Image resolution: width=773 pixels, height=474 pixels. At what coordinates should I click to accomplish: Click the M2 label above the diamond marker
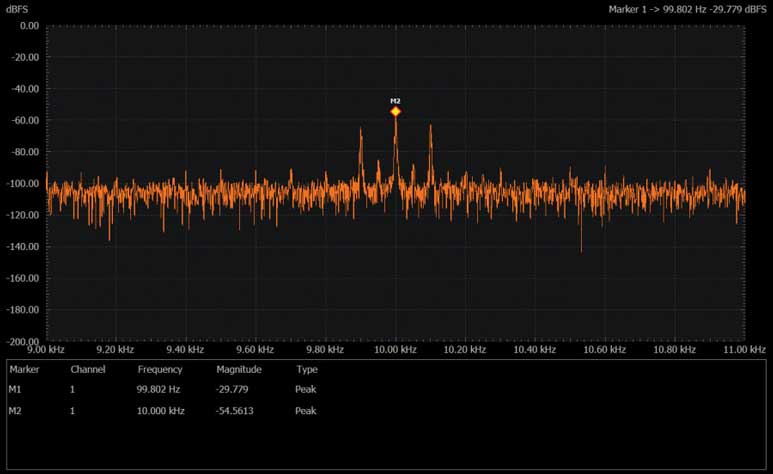click(x=395, y=101)
